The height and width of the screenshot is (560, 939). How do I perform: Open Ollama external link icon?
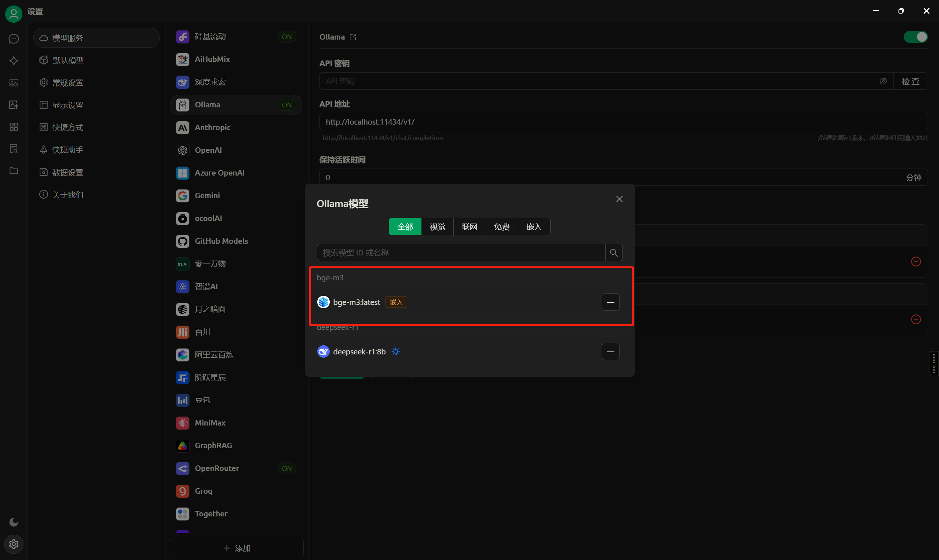(352, 37)
